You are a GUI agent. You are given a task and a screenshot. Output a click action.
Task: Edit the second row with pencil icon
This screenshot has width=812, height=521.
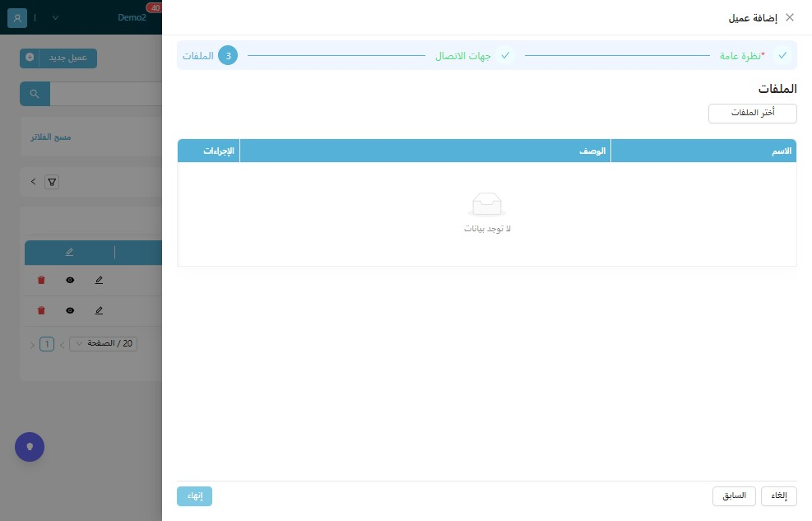click(x=99, y=311)
